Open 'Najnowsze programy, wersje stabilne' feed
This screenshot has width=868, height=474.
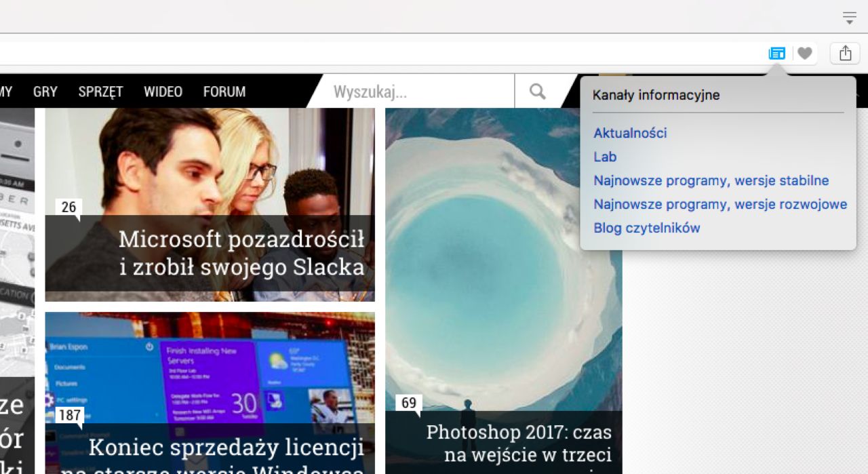pos(712,180)
